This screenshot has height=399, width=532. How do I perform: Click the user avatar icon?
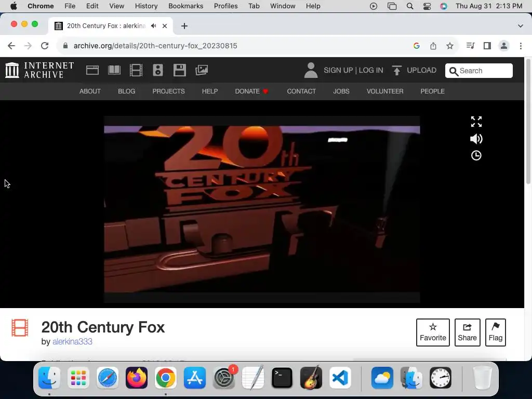click(x=311, y=70)
